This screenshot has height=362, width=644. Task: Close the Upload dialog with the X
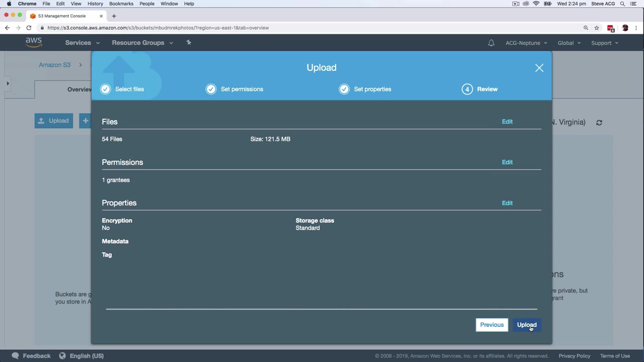click(x=539, y=68)
